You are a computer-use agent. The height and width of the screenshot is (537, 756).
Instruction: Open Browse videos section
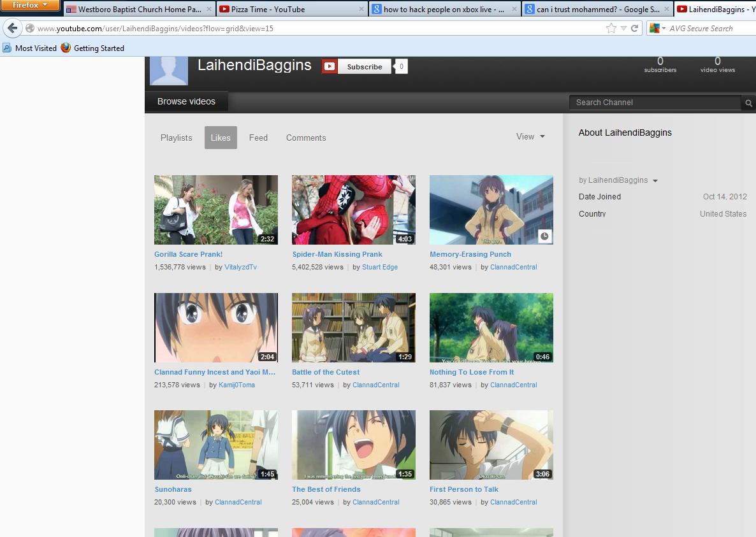click(186, 102)
